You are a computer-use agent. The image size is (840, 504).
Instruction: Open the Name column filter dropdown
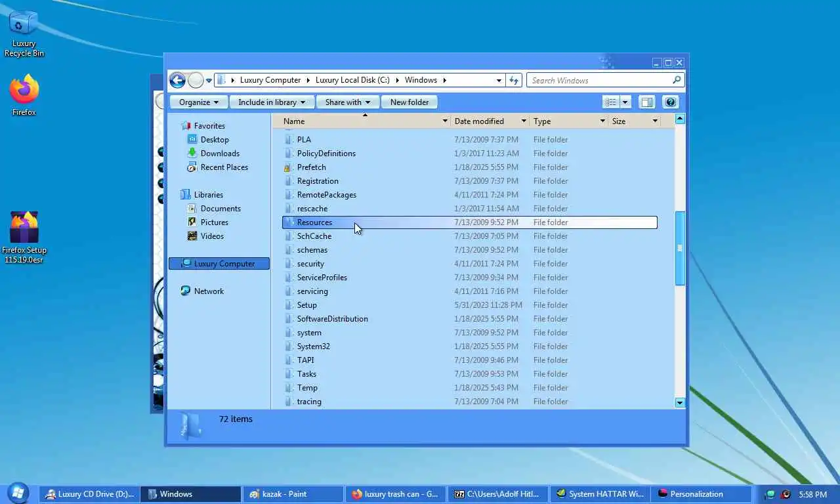445,121
